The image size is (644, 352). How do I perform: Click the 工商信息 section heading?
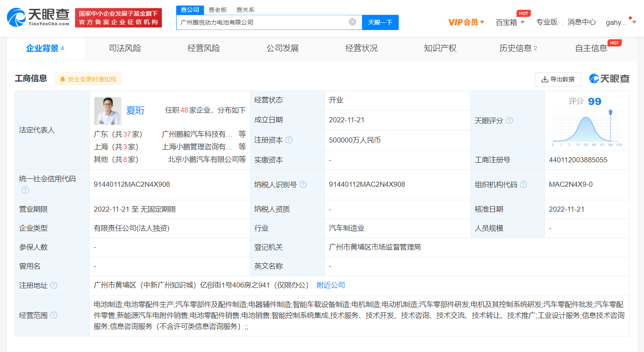[31, 78]
